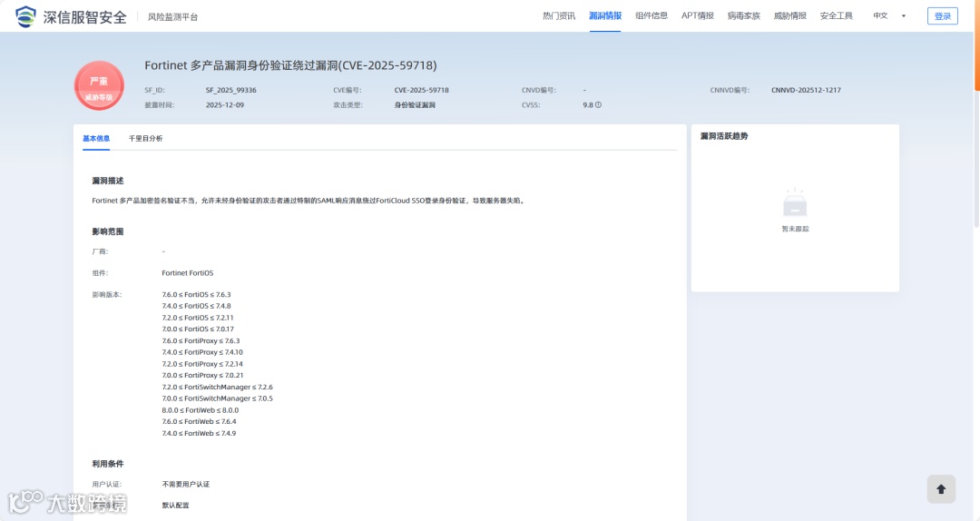Screen dimensions: 980x521
Task: Open the 中文 language dropdown
Action: pyautogui.click(x=889, y=15)
